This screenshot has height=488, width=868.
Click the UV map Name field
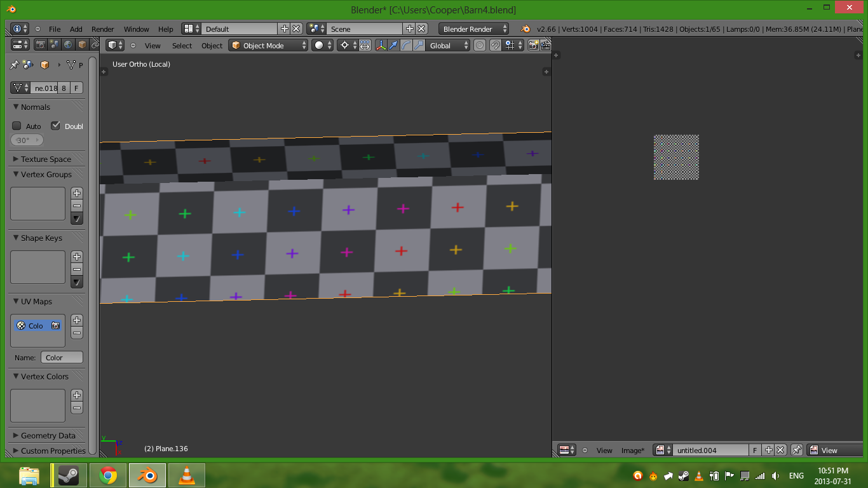62,357
